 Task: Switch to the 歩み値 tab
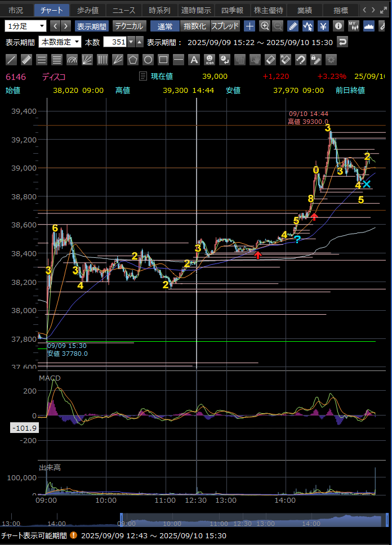coord(88,11)
